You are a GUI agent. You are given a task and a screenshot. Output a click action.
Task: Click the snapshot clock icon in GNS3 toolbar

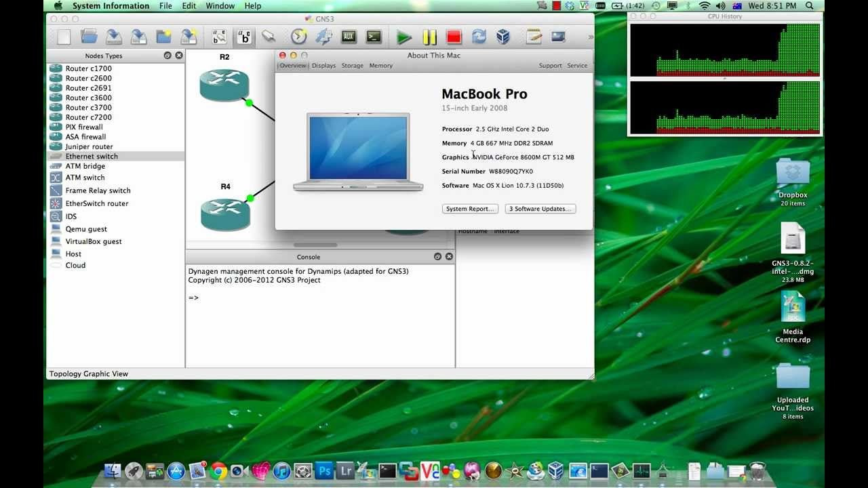click(x=299, y=37)
